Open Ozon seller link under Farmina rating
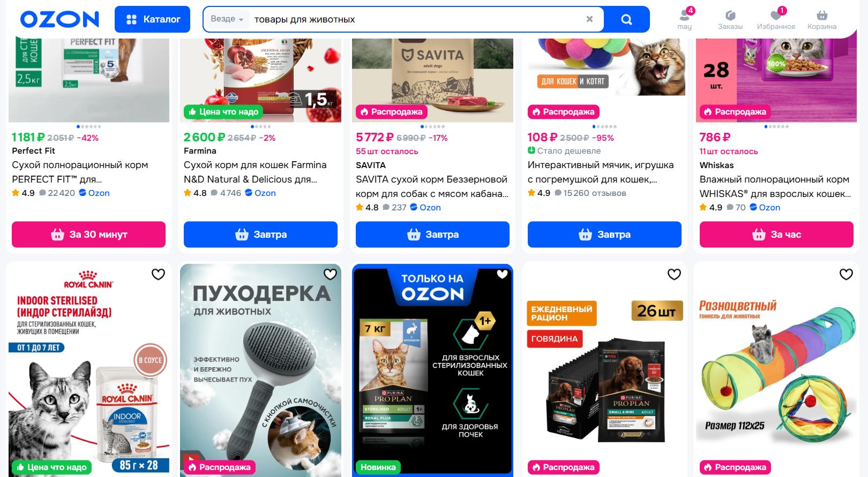This screenshot has width=868, height=477. [x=260, y=193]
